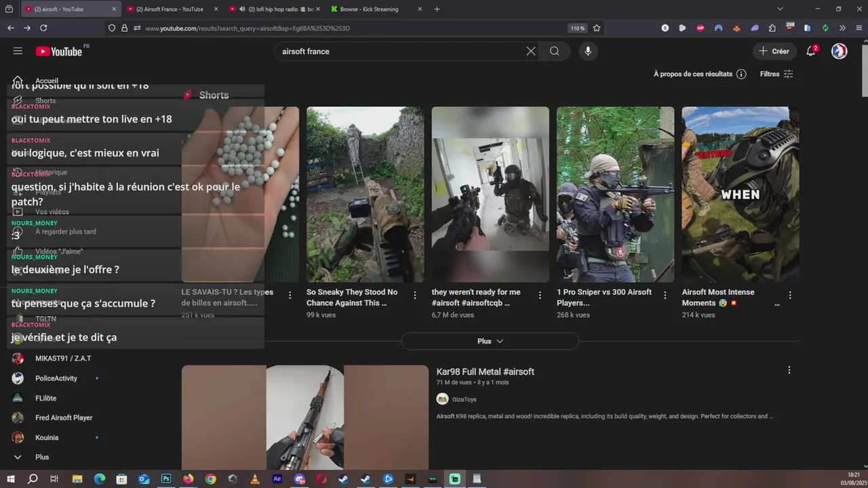This screenshot has height=488, width=868.
Task: Open Windows taskbar search
Action: [33, 479]
